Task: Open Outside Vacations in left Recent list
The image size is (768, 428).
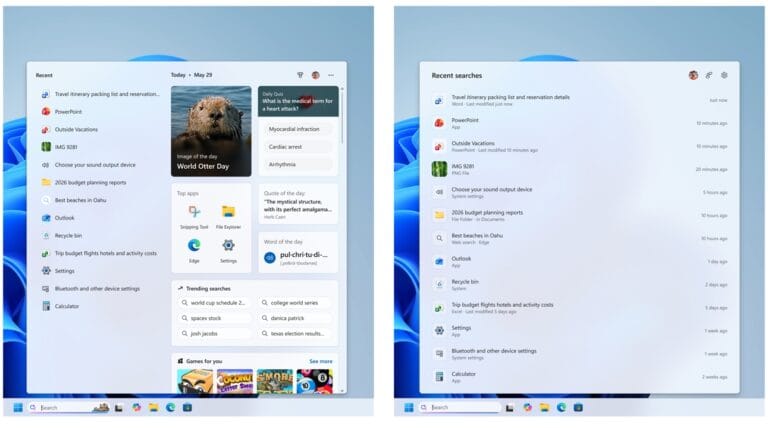Action: (100, 129)
